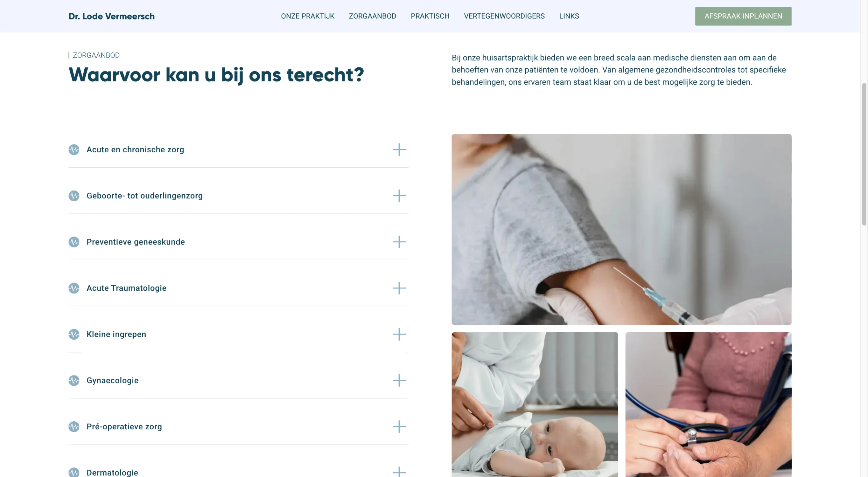Open the ONZE PRAKTIJK menu item

point(308,16)
